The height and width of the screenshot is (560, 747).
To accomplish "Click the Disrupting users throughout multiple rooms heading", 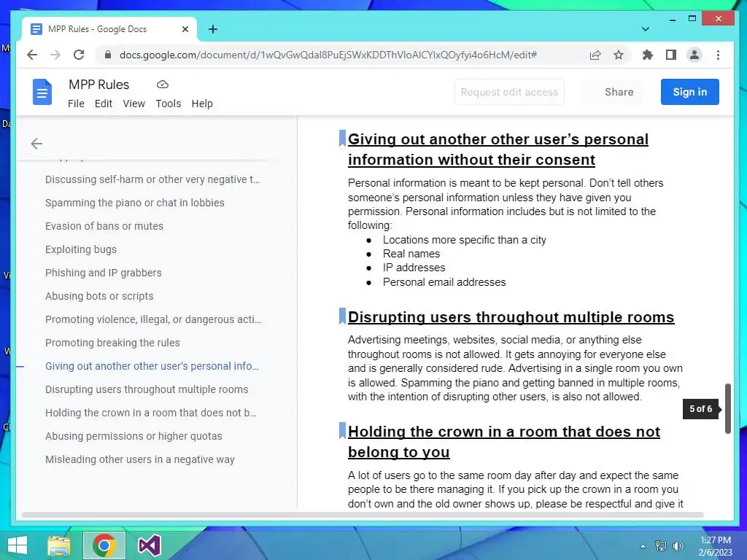I will pos(511,317).
